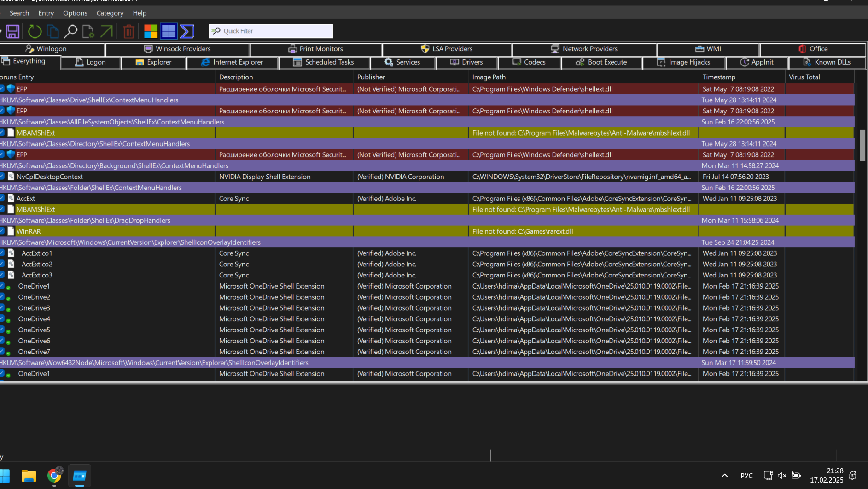The height and width of the screenshot is (489, 868).
Task: Toggle hide Microsoft entries logo icon
Action: [x=151, y=31]
